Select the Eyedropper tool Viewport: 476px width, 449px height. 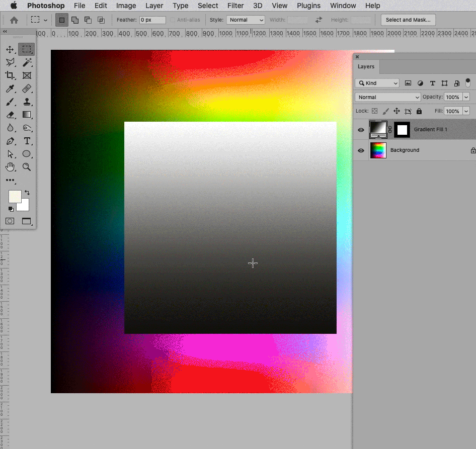10,88
